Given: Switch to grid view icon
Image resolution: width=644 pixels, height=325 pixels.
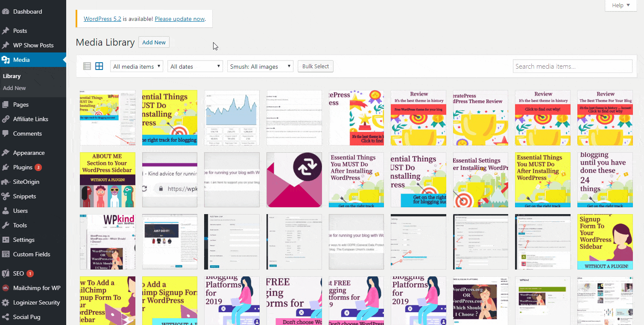Looking at the screenshot, I should point(99,66).
